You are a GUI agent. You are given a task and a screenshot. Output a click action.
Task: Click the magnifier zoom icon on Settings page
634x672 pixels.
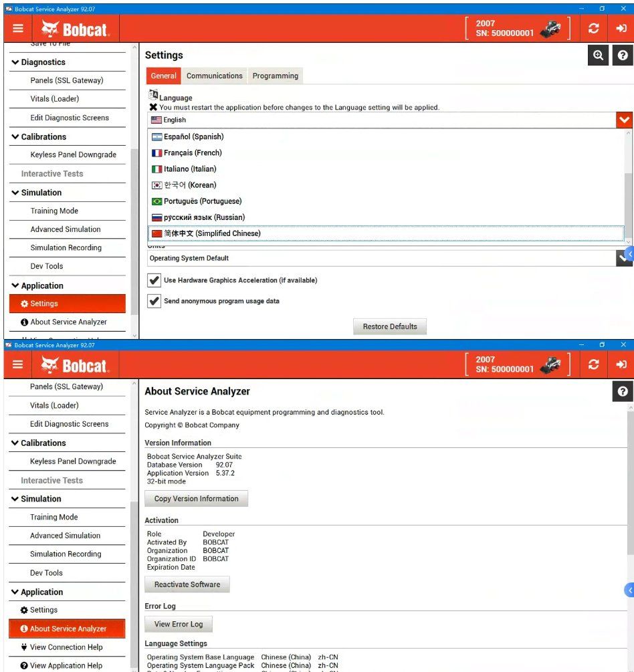(x=598, y=55)
